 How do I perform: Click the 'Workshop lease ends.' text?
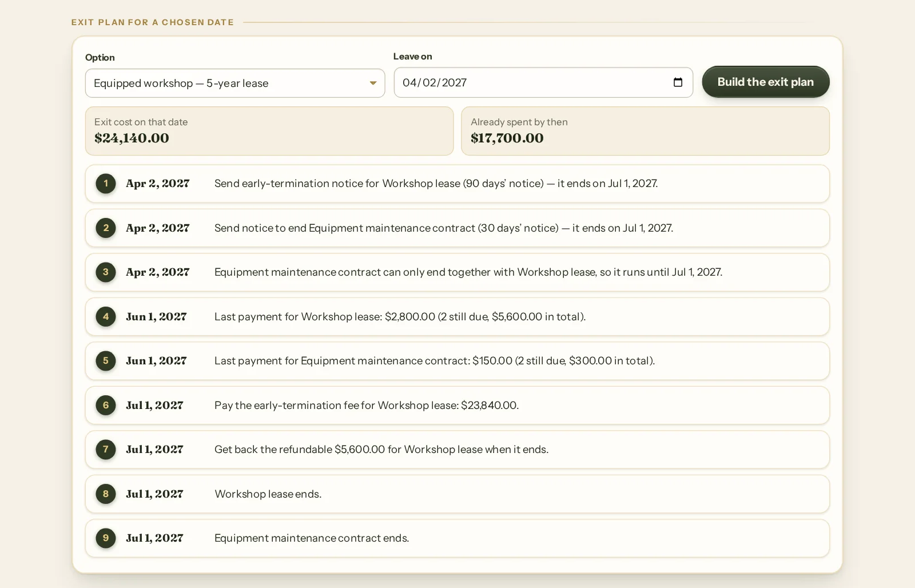[x=268, y=494]
